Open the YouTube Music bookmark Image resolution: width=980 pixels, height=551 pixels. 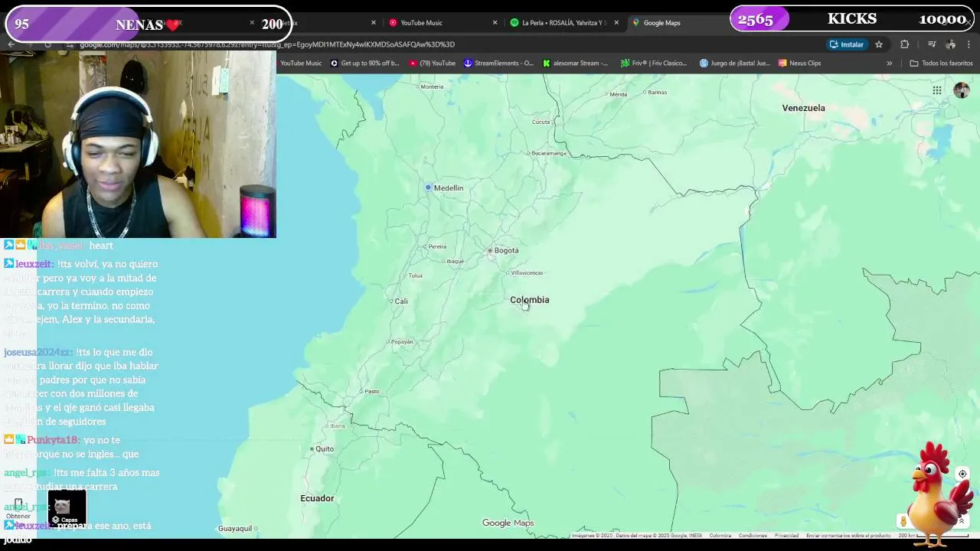click(301, 64)
